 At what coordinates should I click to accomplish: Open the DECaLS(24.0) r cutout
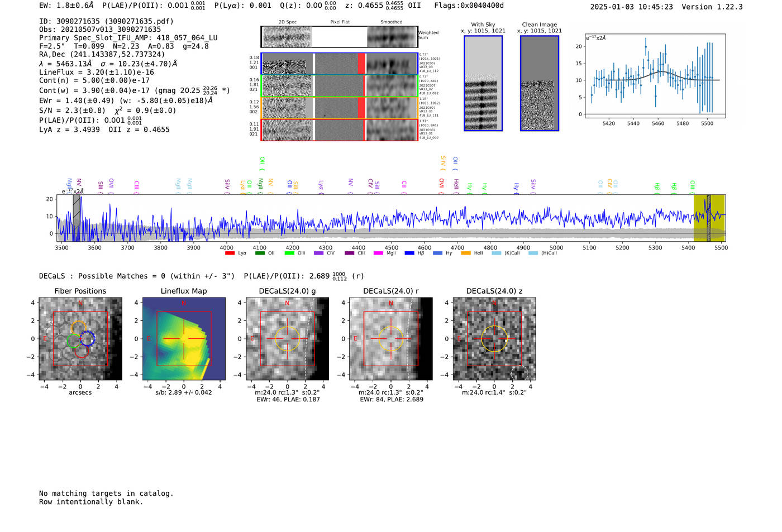(391, 338)
